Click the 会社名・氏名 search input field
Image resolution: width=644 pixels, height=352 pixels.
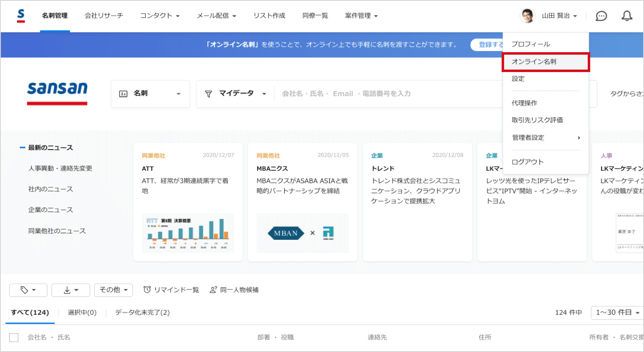(x=389, y=94)
